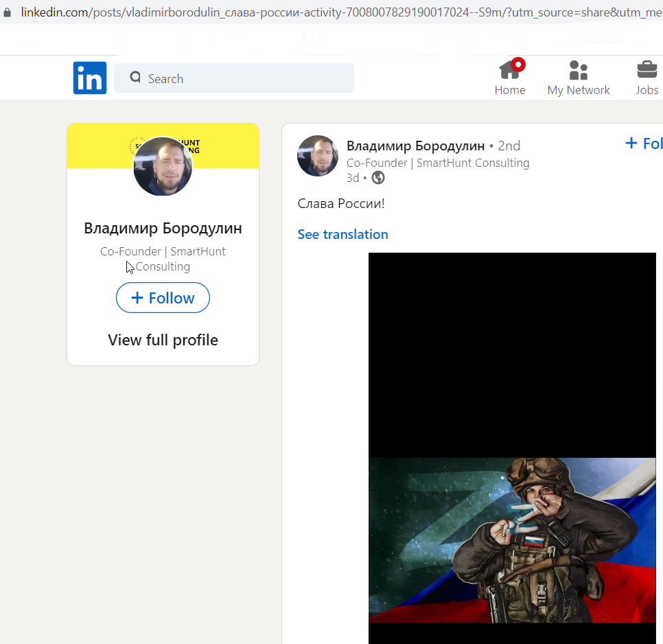Open the Jobs tab
Image resolution: width=663 pixels, height=644 pixels.
point(647,78)
